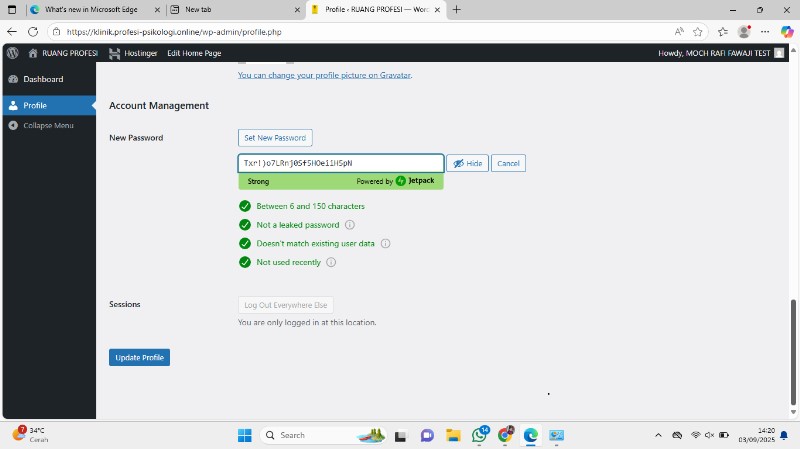The image size is (800, 449).
Task: Open Dashboard from the sidebar
Action: (x=43, y=79)
